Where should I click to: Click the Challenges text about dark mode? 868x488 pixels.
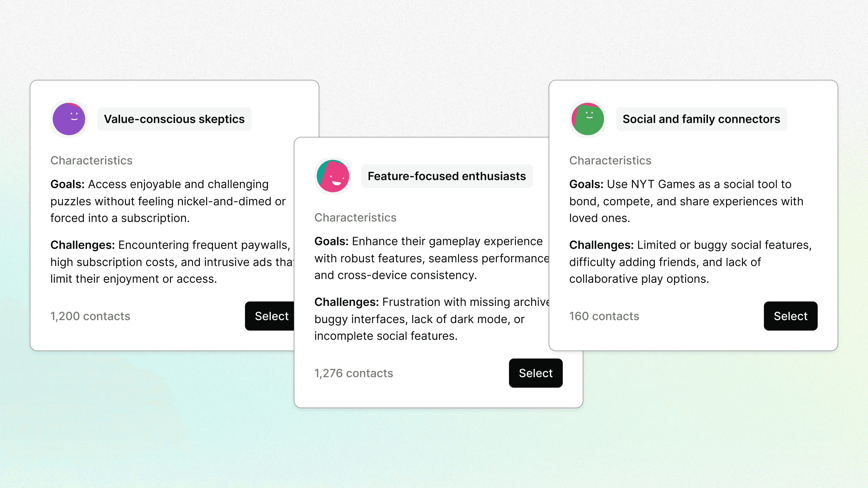[x=432, y=319]
